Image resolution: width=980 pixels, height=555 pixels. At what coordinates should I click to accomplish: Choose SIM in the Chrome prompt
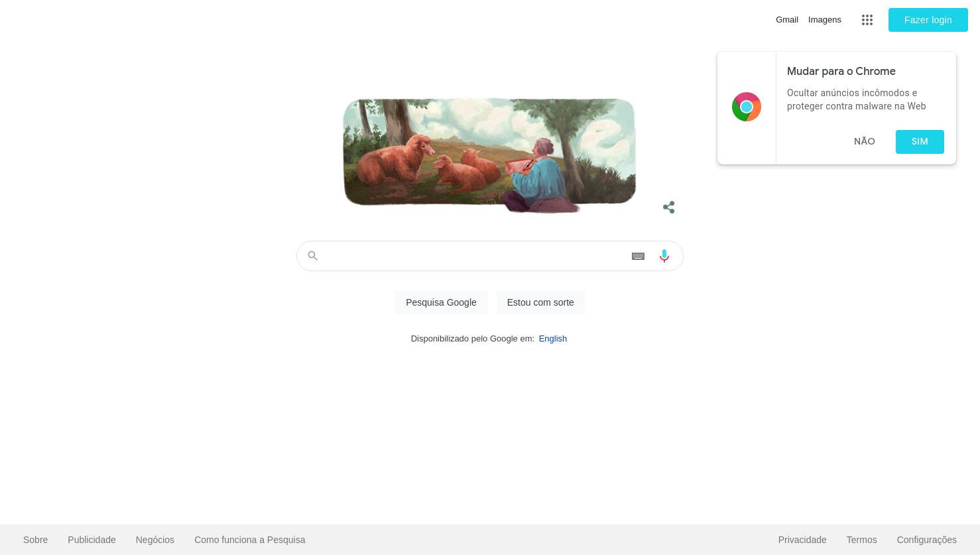click(920, 141)
